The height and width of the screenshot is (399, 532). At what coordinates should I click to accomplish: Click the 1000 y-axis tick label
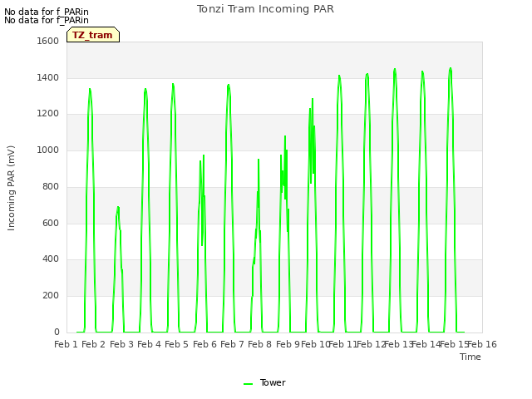(x=48, y=150)
